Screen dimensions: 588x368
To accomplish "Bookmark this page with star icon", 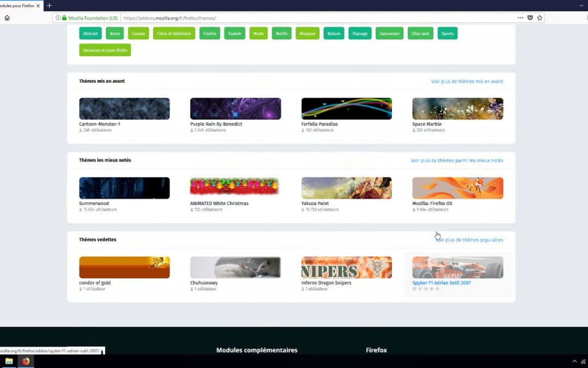I will [x=540, y=18].
